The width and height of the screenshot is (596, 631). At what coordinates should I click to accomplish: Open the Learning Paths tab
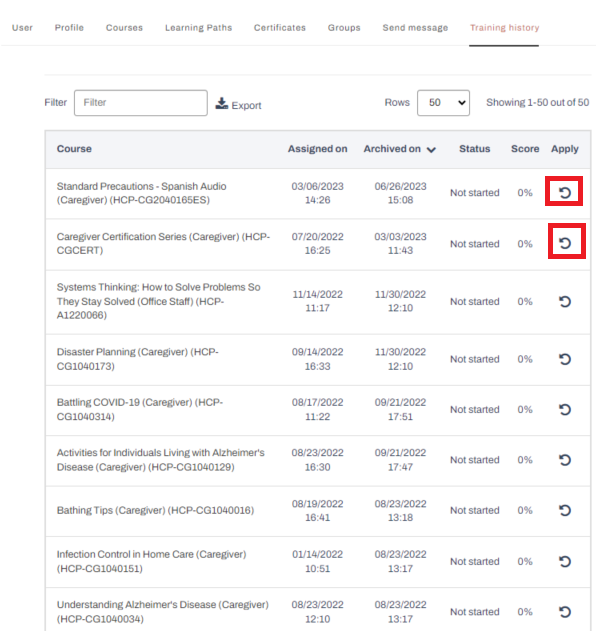198,28
